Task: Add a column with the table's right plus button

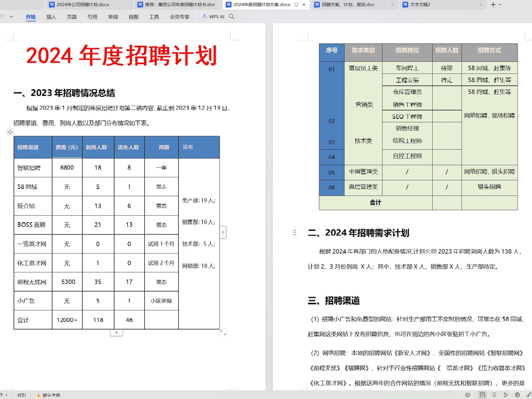Action: pos(223,232)
